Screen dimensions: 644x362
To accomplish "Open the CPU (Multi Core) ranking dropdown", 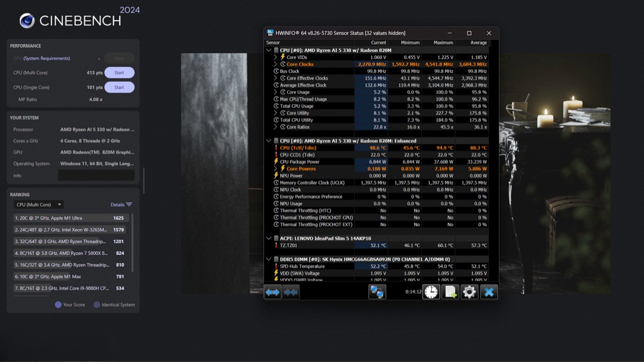I will click(39, 204).
